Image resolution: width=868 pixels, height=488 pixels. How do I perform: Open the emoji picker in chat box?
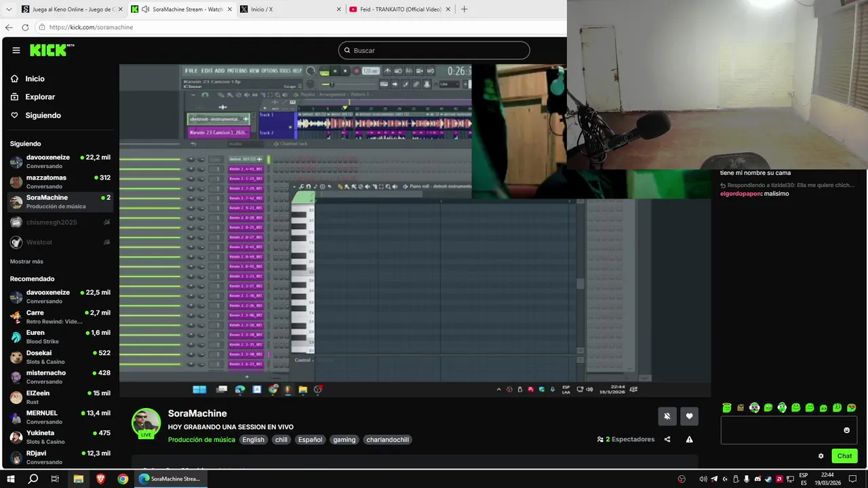(x=846, y=430)
